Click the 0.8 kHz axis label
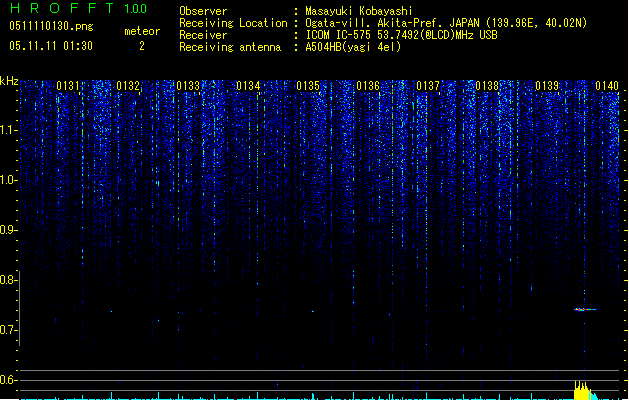The width and height of the screenshot is (629, 400). [9, 280]
